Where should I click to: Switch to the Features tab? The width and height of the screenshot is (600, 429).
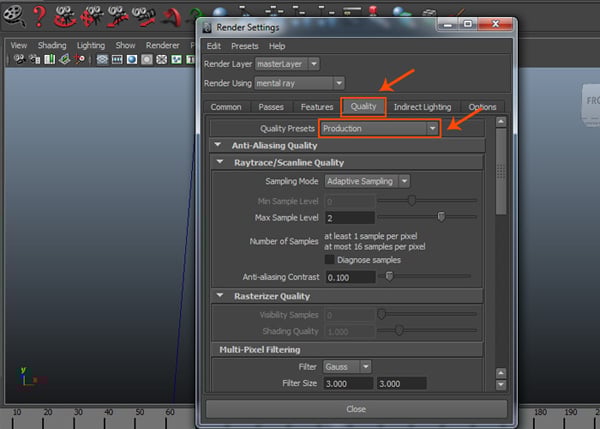point(317,107)
